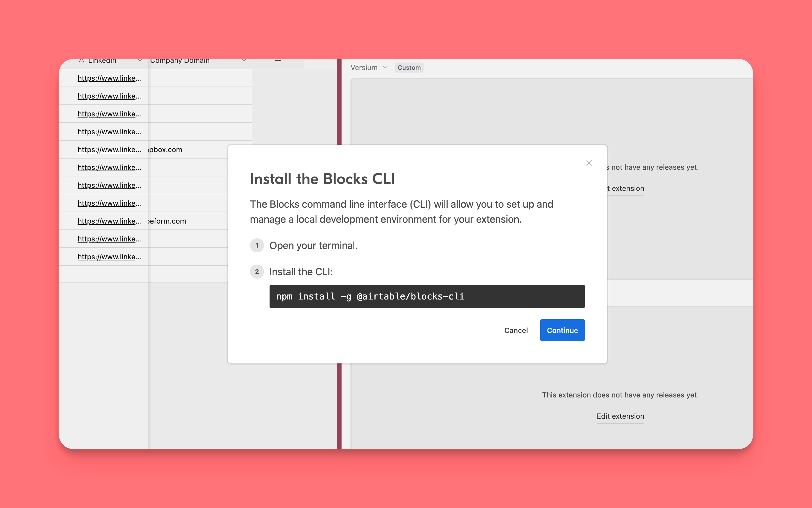This screenshot has height=508, width=812.
Task: Click the vertical divider between table and extensions
Action: pos(339,101)
